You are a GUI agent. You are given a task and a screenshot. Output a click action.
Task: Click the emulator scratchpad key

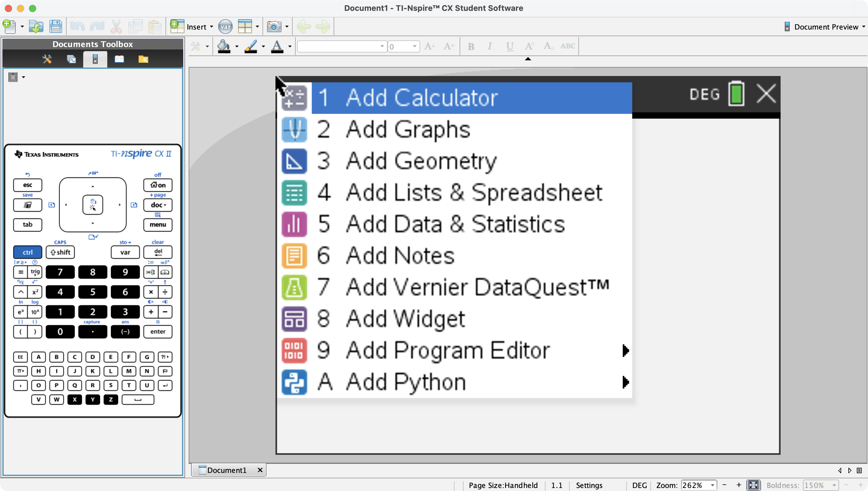coord(28,205)
